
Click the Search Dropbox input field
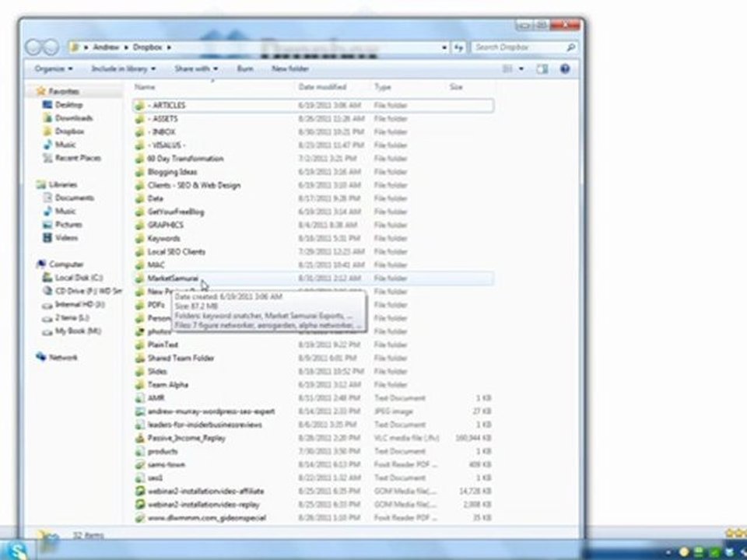pyautogui.click(x=519, y=47)
